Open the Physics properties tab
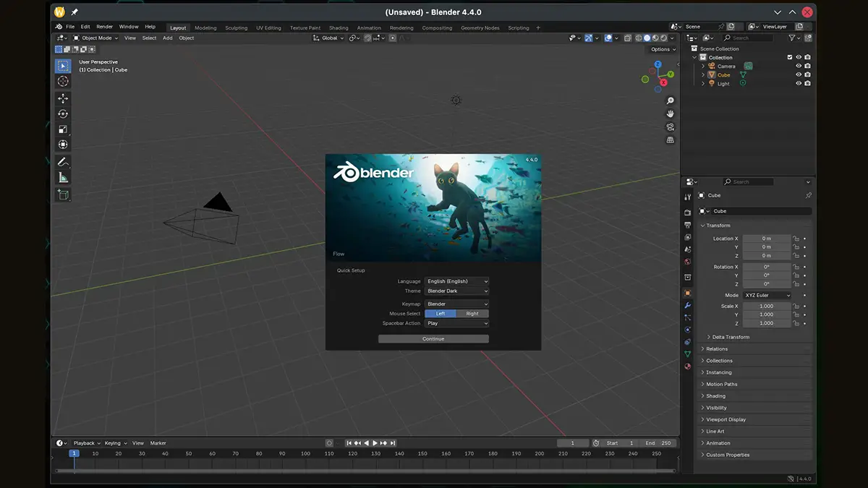The width and height of the screenshot is (868, 488). [x=687, y=330]
